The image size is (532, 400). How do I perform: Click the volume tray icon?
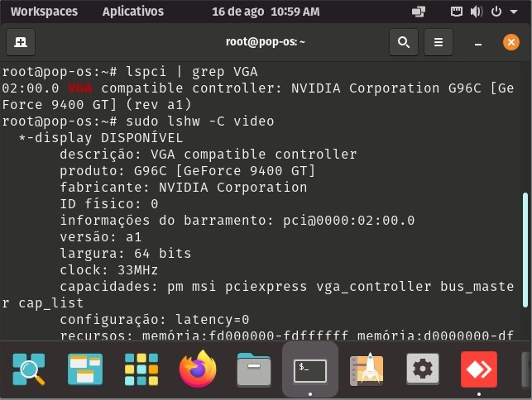tap(476, 12)
